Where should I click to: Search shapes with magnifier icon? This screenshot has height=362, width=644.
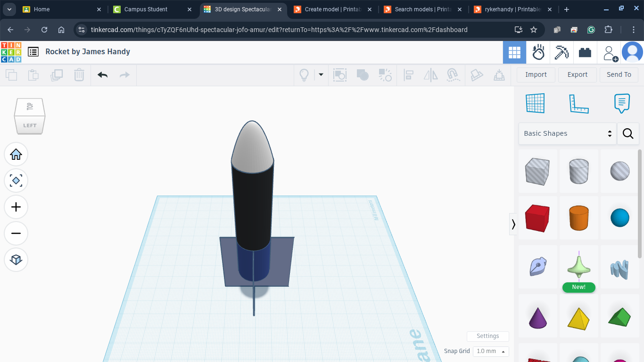tap(628, 133)
